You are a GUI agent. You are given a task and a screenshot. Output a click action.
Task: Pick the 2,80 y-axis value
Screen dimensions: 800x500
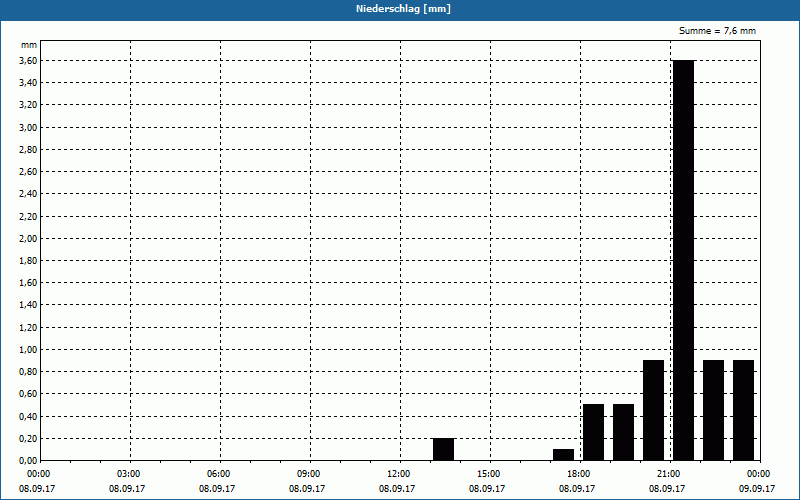[x=28, y=149]
